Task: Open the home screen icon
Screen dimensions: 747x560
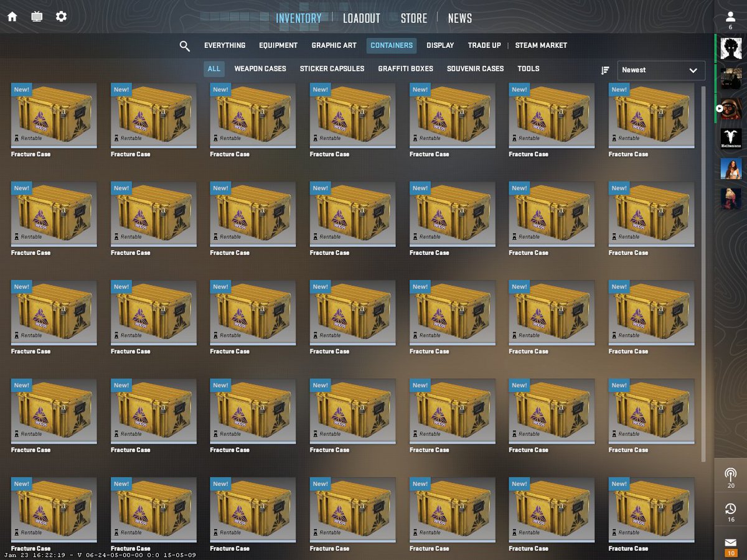Action: pos(12,16)
